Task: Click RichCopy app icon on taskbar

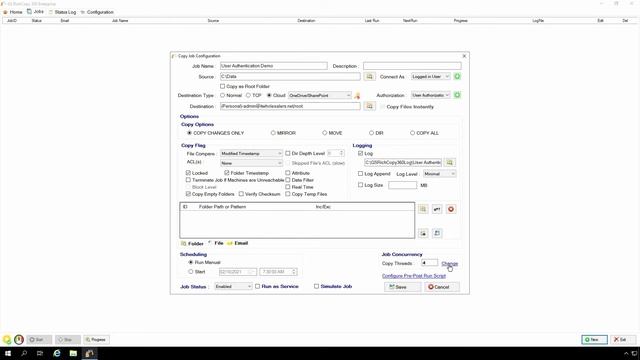Action: pos(90,353)
